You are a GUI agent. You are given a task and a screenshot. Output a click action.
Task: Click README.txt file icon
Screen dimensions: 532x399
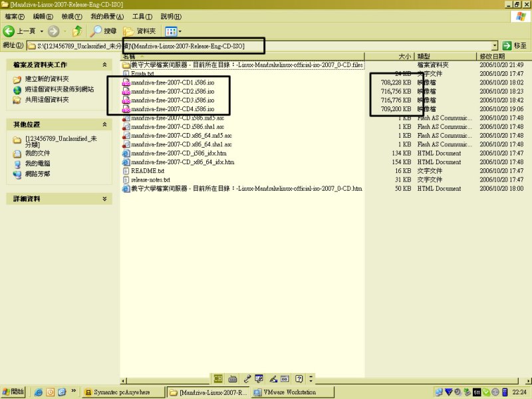(x=126, y=171)
